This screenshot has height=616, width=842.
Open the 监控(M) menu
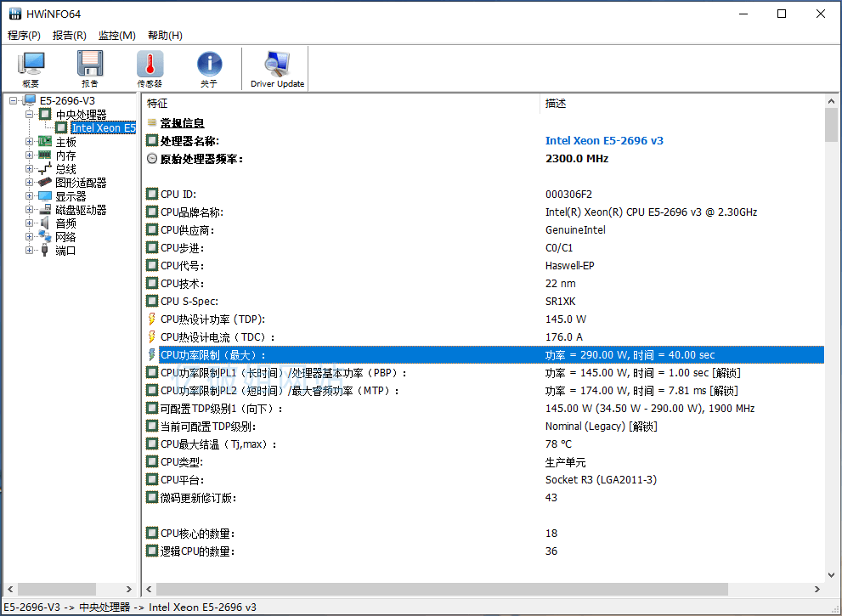(x=116, y=36)
